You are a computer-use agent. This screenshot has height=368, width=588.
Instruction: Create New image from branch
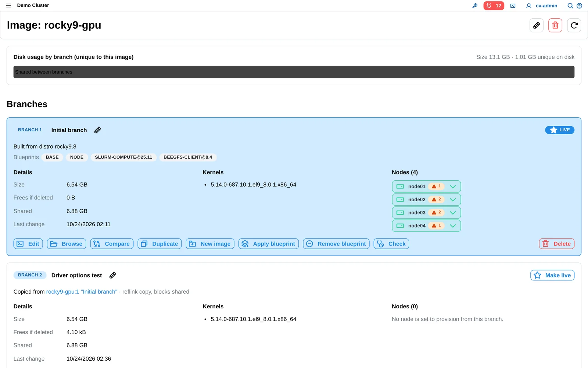coord(210,244)
